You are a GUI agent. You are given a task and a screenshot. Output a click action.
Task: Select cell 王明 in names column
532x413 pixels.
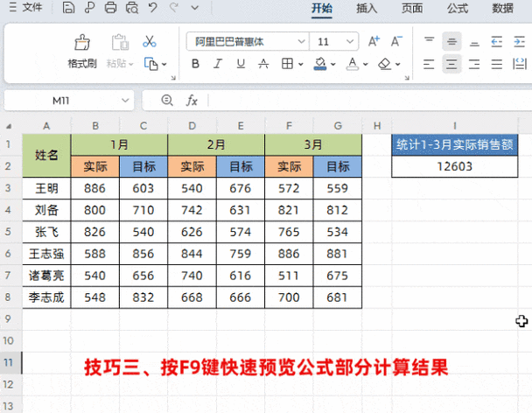[46, 188]
